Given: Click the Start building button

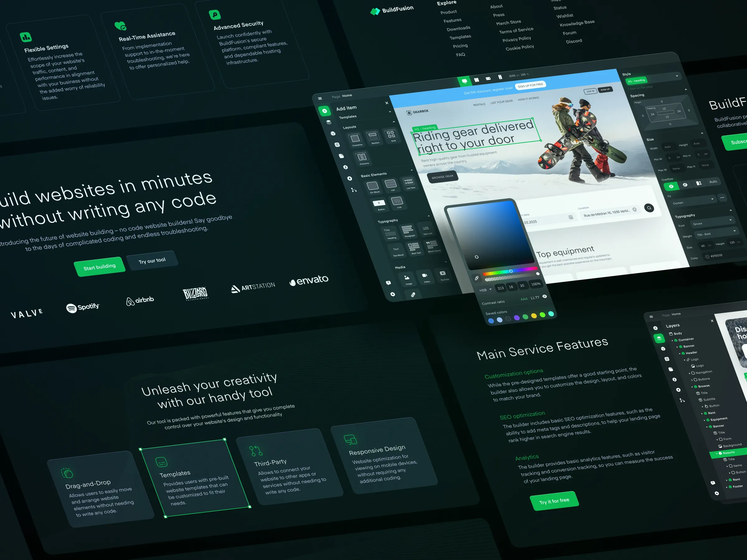Looking at the screenshot, I should tap(99, 266).
